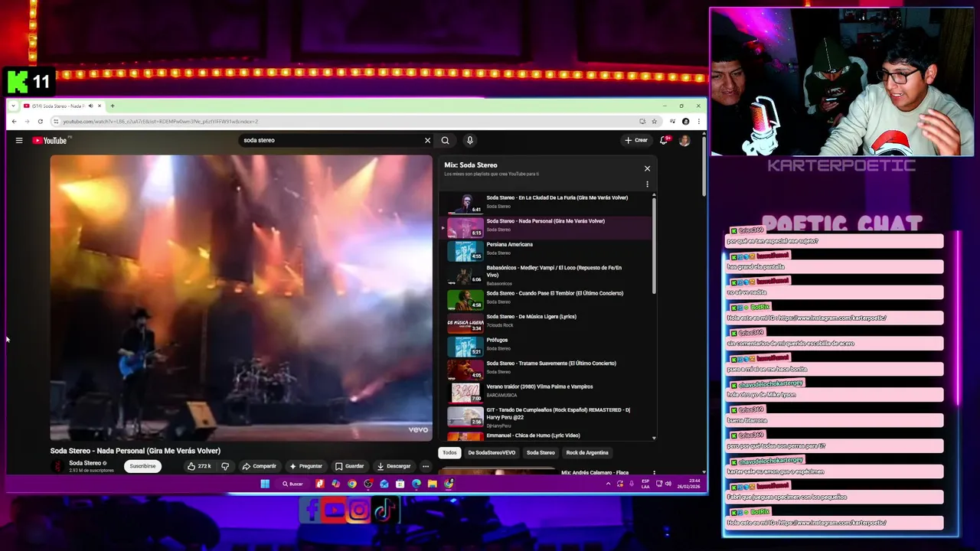Clear the 'soda stereo' search text
The width and height of the screenshot is (980, 551).
point(427,140)
